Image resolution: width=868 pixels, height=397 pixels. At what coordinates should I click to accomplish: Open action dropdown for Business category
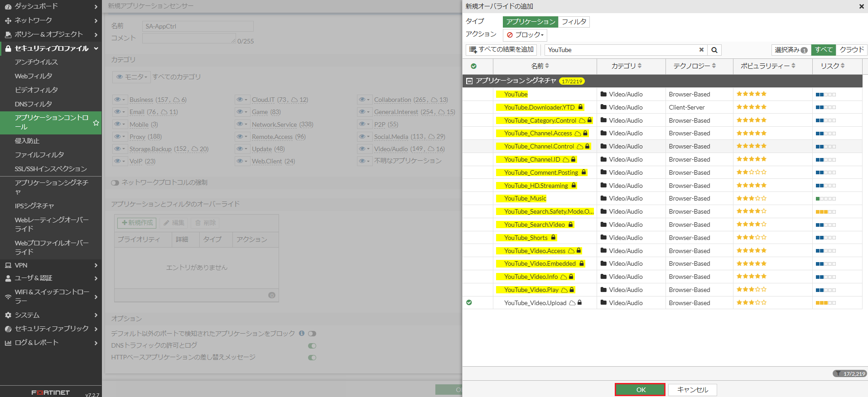tap(120, 100)
